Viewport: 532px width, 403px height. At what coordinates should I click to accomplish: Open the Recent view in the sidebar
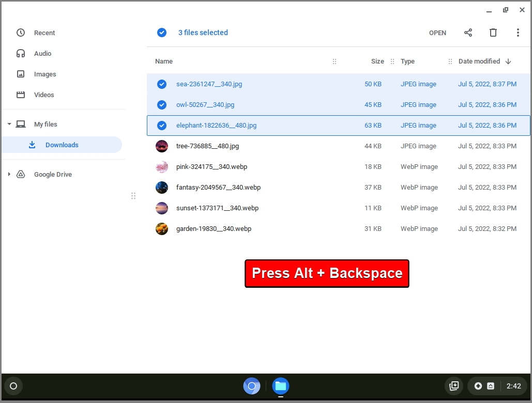(44, 33)
